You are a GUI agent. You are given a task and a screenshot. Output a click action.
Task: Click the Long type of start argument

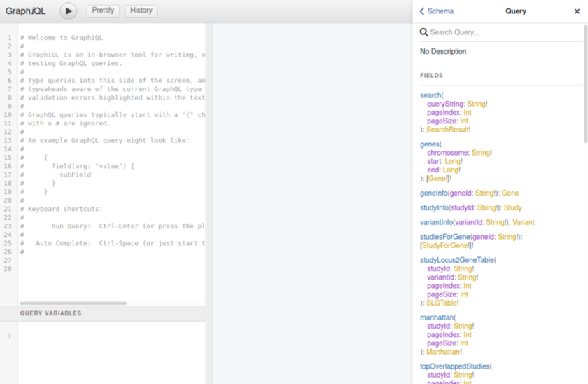tap(453, 161)
